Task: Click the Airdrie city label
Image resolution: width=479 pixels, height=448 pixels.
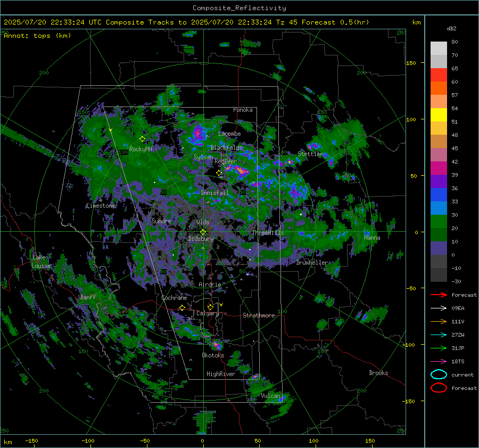Action: click(x=210, y=284)
